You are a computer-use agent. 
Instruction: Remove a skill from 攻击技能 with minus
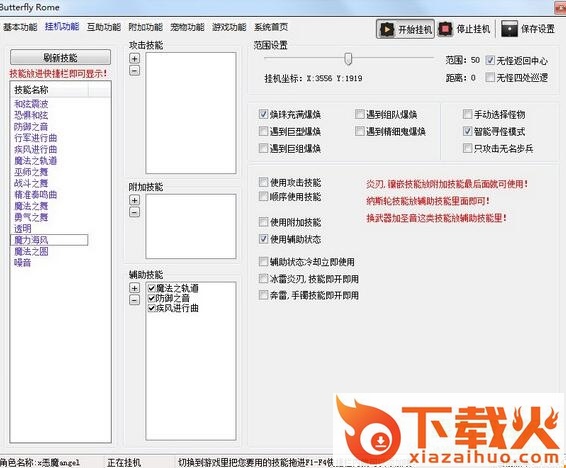coord(134,70)
